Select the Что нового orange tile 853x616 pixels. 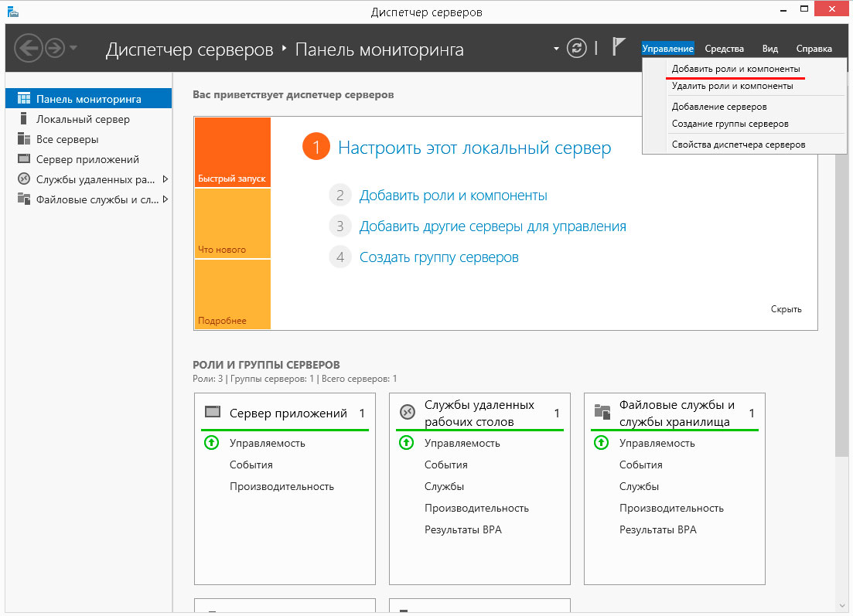click(x=232, y=223)
